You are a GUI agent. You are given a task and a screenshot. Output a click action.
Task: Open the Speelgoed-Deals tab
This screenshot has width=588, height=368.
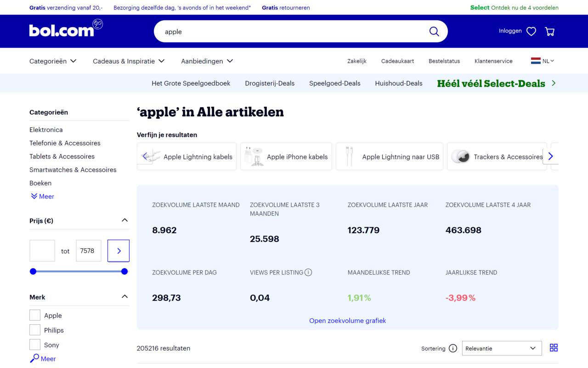click(x=335, y=83)
